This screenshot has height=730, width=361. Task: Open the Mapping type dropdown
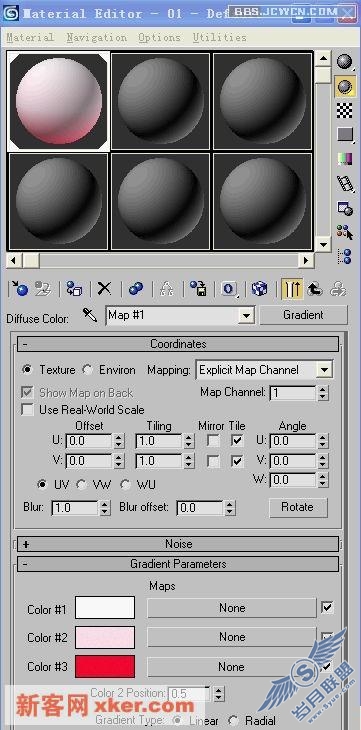tap(265, 370)
